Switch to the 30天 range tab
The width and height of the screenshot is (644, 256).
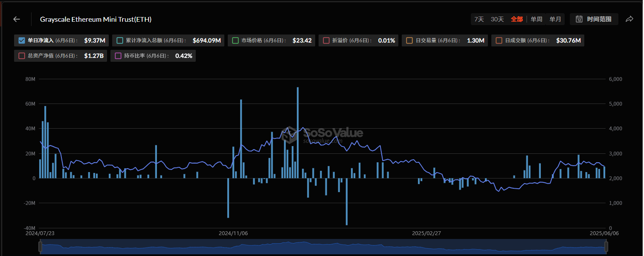click(x=497, y=19)
